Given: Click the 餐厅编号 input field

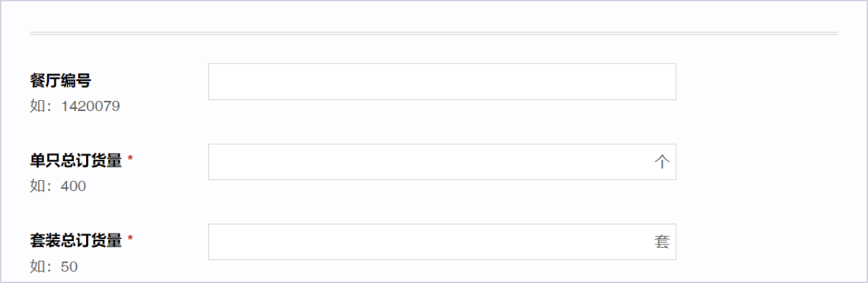Looking at the screenshot, I should [x=441, y=82].
